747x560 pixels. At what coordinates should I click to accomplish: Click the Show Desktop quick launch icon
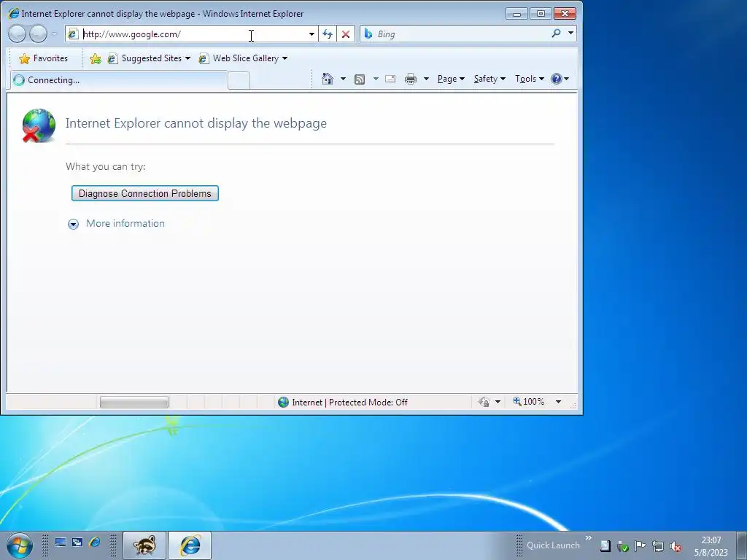click(60, 542)
